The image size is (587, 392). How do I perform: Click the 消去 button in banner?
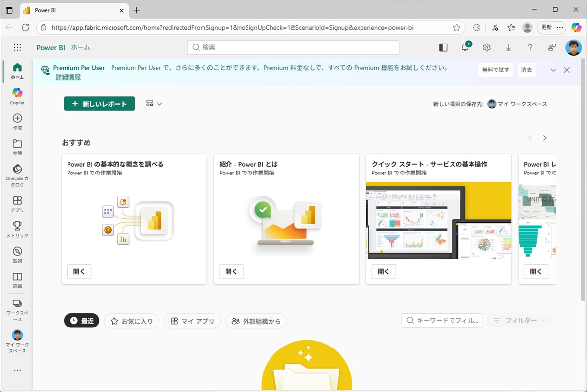click(x=526, y=70)
